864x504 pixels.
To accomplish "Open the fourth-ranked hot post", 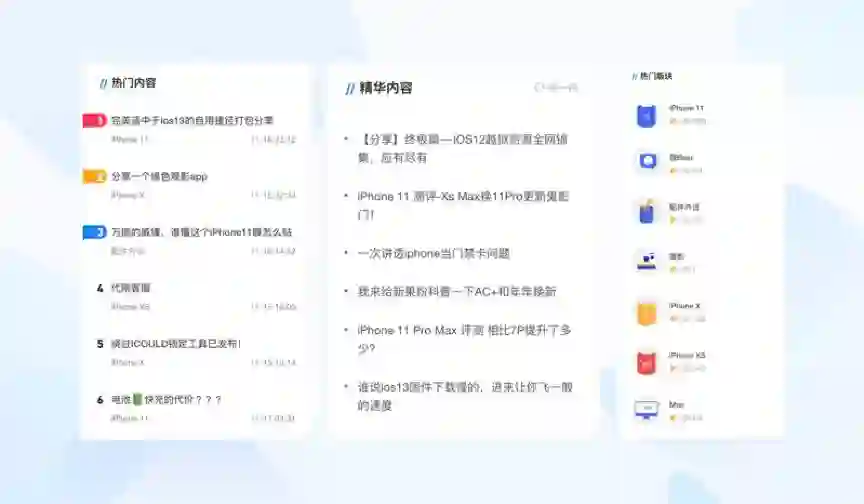I will pos(131,288).
